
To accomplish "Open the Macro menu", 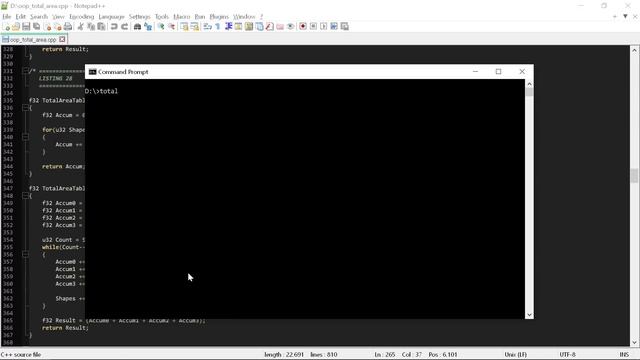I will [182, 17].
